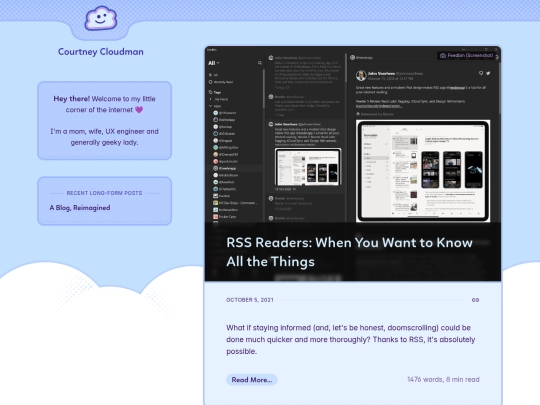Screen dimensions: 540x405
Task: Click the October 5, 2021 post date
Action: coord(250,300)
